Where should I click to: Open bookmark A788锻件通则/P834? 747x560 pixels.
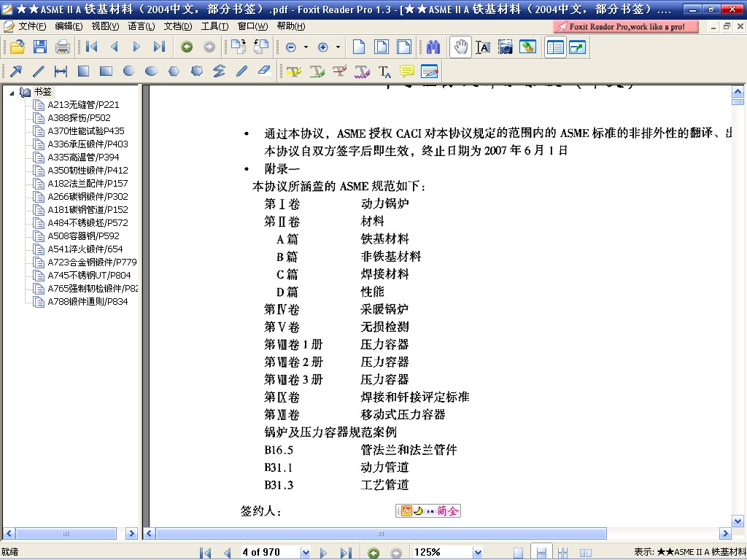pyautogui.click(x=88, y=301)
